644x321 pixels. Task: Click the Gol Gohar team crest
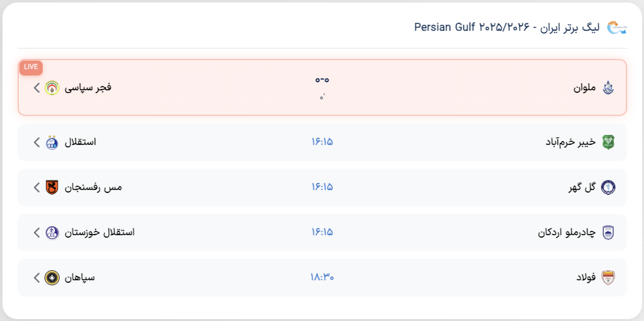tap(608, 187)
